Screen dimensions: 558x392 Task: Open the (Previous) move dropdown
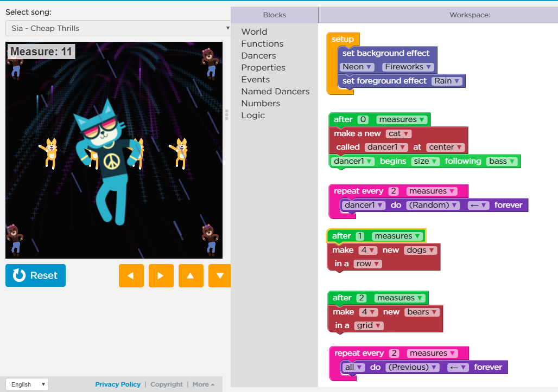coord(413,368)
